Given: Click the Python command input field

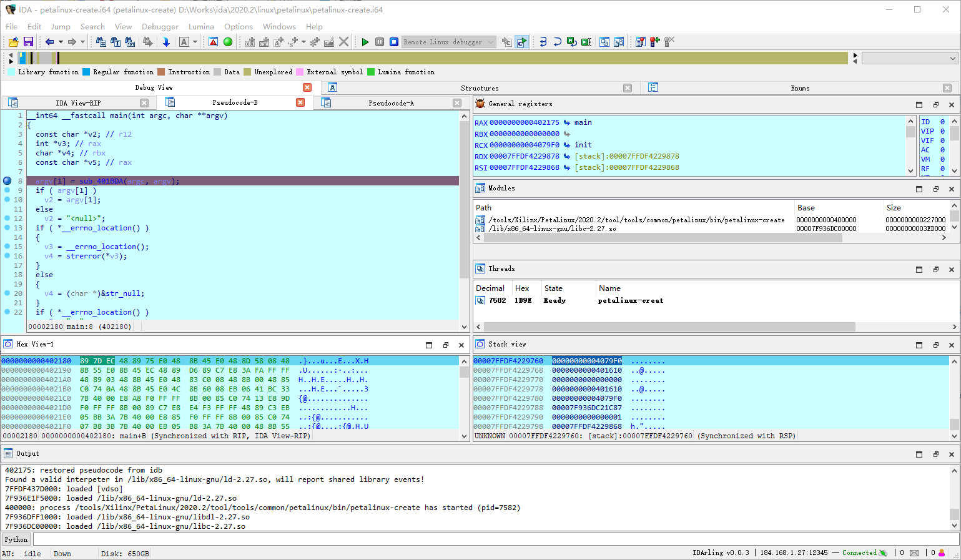Looking at the screenshot, I should click(x=495, y=539).
